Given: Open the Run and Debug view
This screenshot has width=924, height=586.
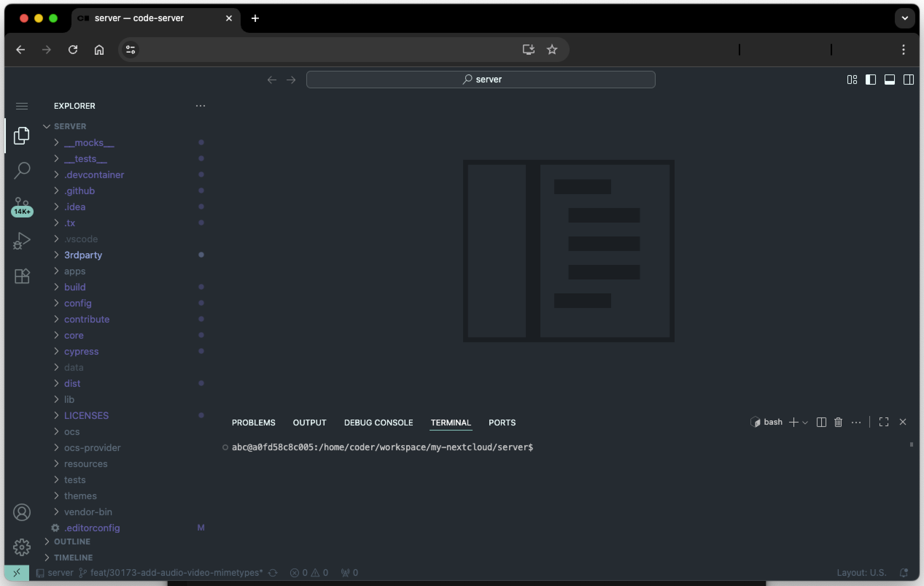Looking at the screenshot, I should pos(22,241).
